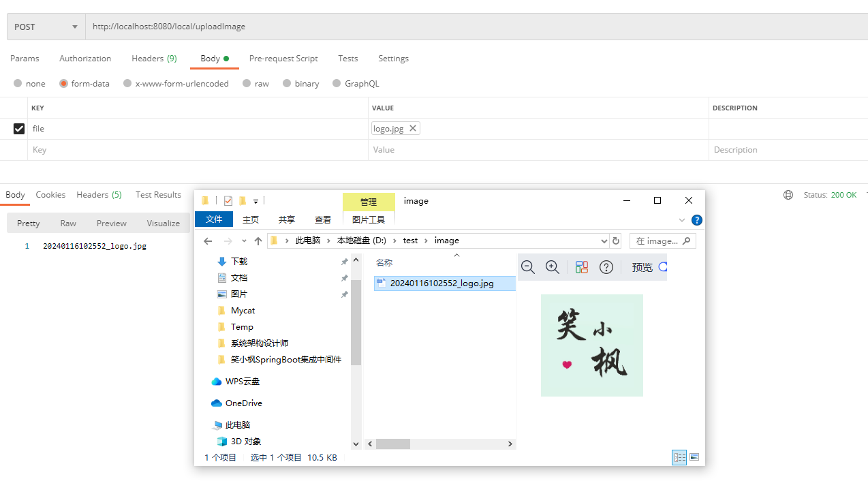868x494 pixels.
Task: Open Documents (文档) in the navigation pane
Action: click(x=238, y=278)
